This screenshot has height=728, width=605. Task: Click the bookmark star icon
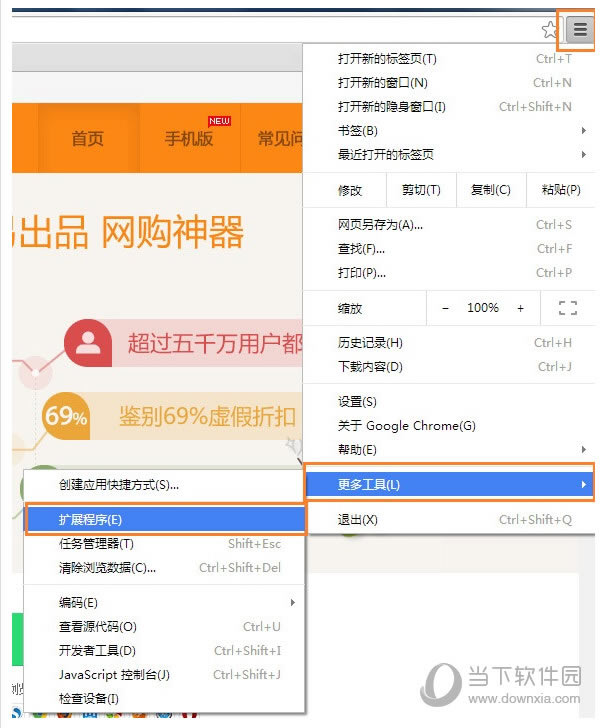pyautogui.click(x=550, y=30)
